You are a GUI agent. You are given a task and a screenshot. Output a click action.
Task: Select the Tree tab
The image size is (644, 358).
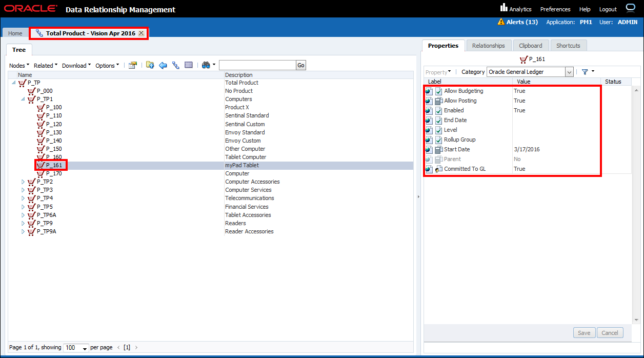click(x=19, y=50)
